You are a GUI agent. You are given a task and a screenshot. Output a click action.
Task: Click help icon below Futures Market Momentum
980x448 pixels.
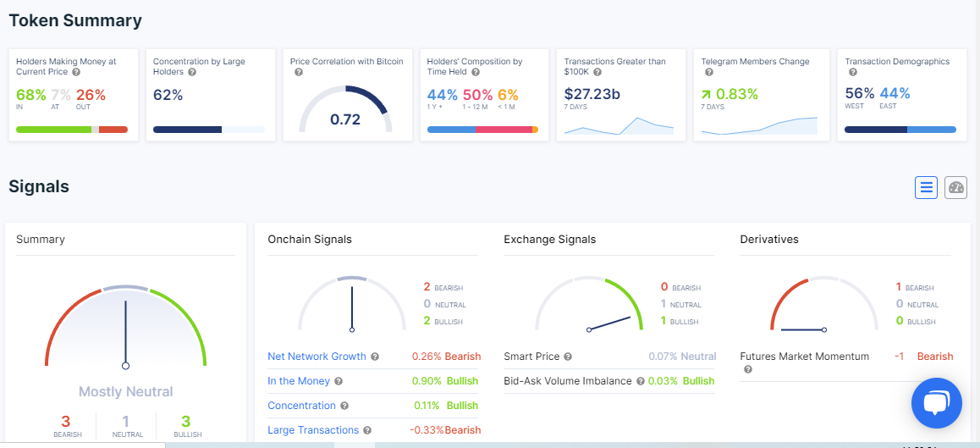point(748,369)
